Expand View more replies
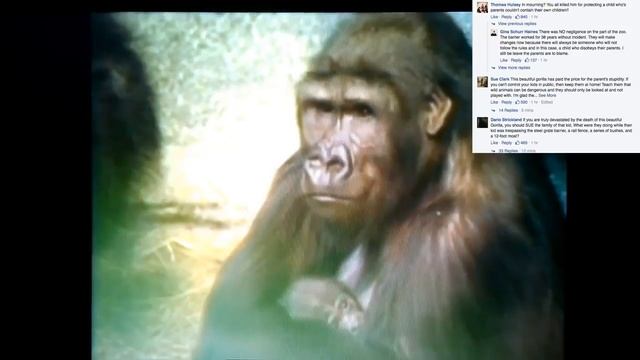The image size is (640, 360). click(514, 68)
